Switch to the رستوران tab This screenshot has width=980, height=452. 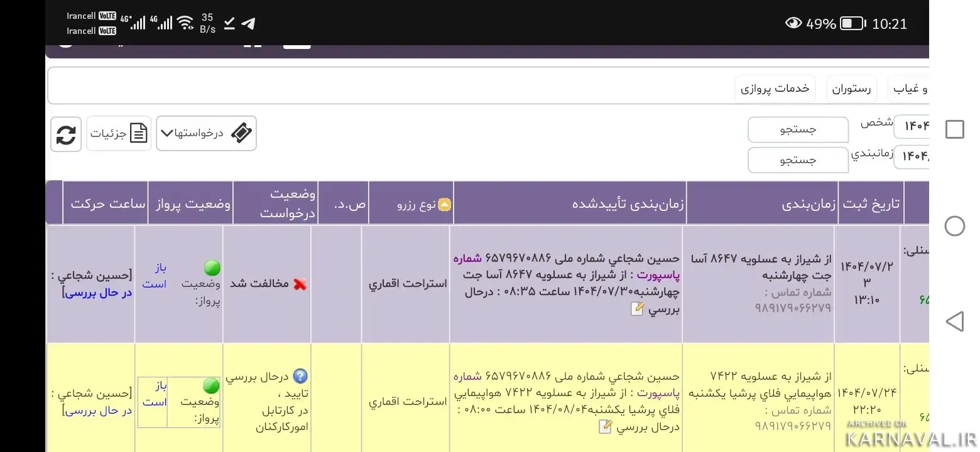pyautogui.click(x=851, y=89)
